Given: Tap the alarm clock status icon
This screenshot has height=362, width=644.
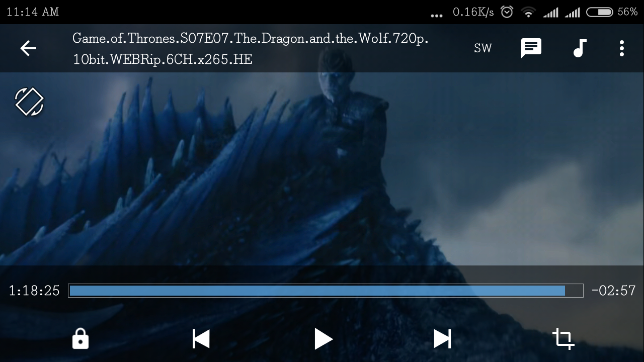Looking at the screenshot, I should point(507,12).
